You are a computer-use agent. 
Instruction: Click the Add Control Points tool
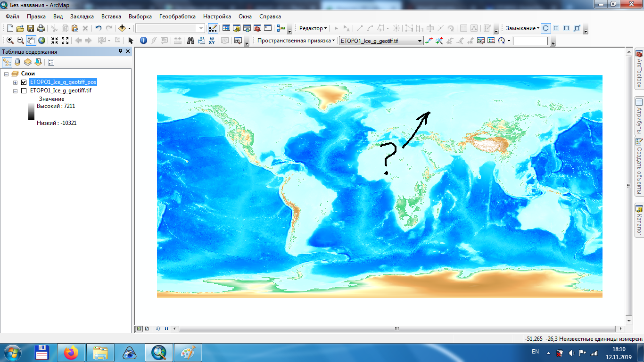pyautogui.click(x=429, y=41)
